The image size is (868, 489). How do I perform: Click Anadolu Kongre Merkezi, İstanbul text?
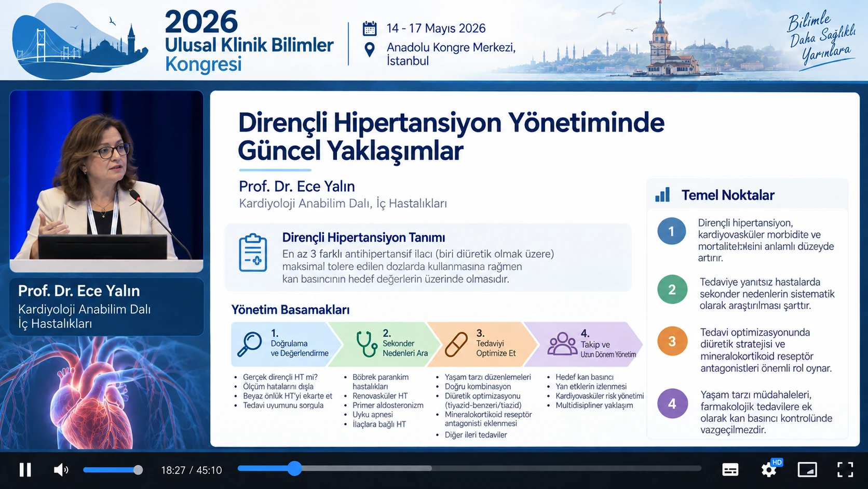coord(451,54)
